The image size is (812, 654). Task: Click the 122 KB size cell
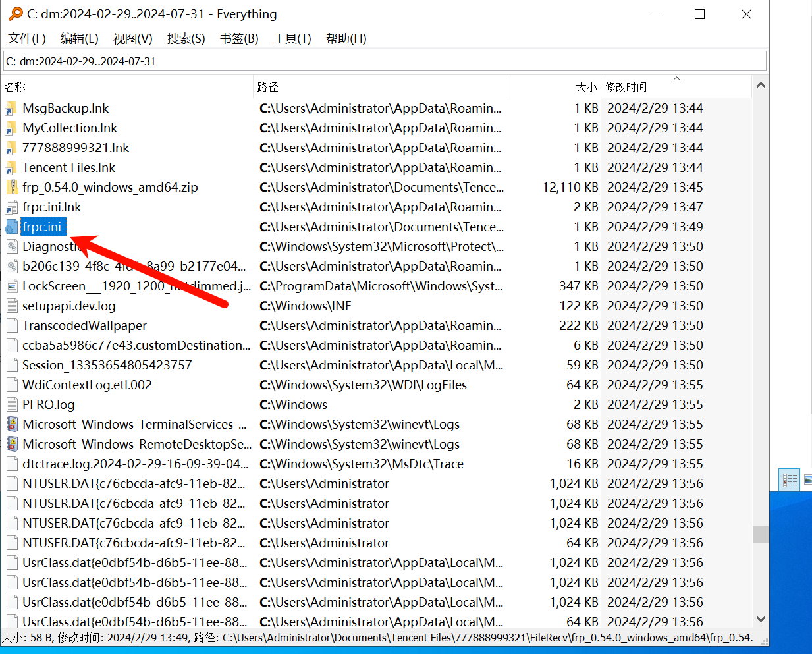[579, 306]
